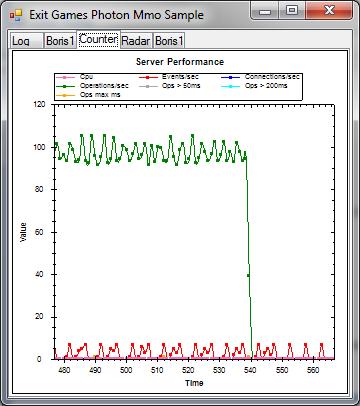Image resolution: width=360 pixels, height=406 pixels.
Task: Click the application icon in title bar
Action: 16,14
